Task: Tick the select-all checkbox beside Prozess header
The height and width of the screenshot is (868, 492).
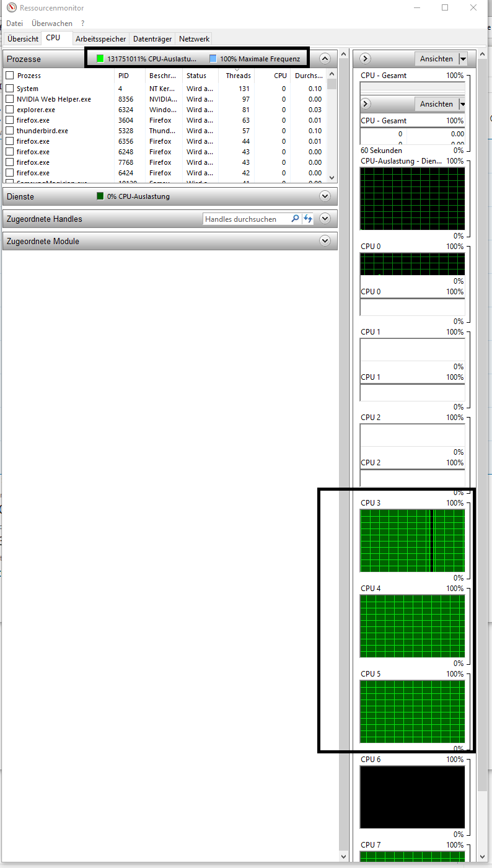Action: tap(9, 76)
